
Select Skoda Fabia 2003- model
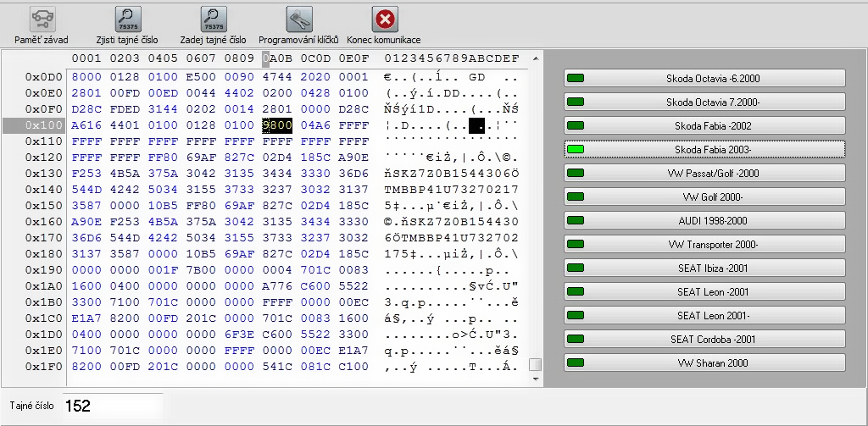[704, 149]
